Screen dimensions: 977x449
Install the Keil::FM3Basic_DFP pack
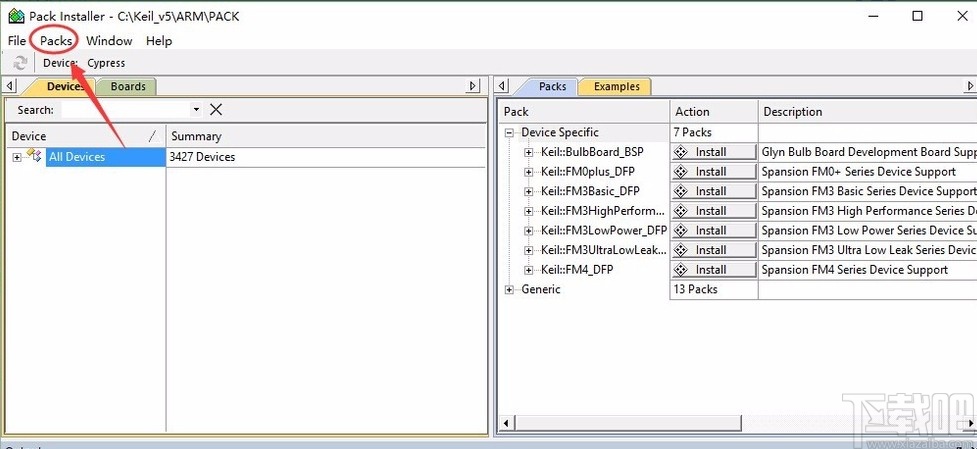coord(713,191)
